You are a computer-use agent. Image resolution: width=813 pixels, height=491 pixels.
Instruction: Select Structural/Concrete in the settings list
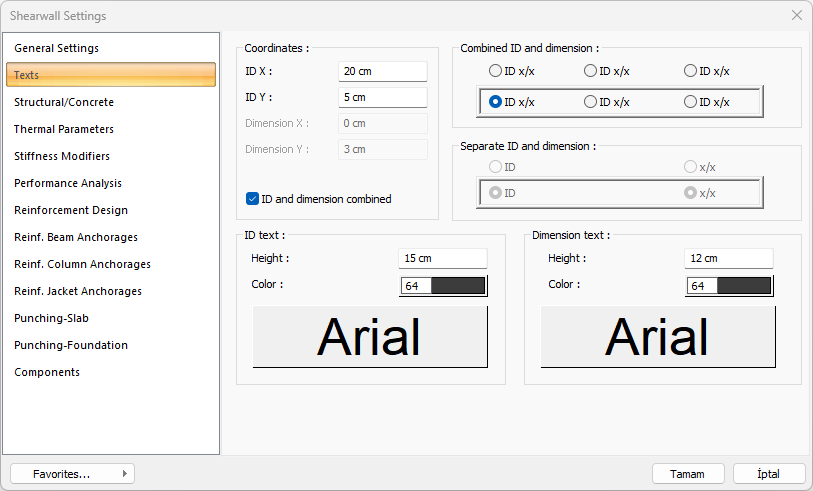[64, 102]
